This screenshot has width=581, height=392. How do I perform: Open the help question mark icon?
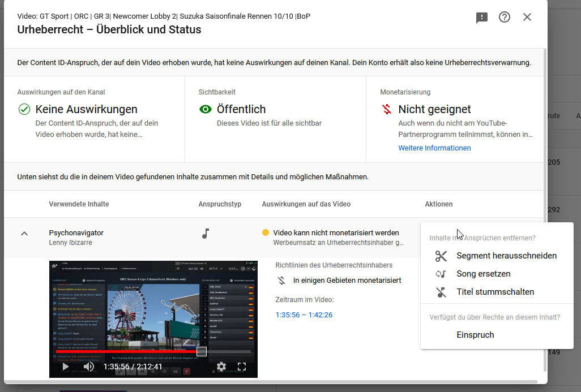(505, 17)
